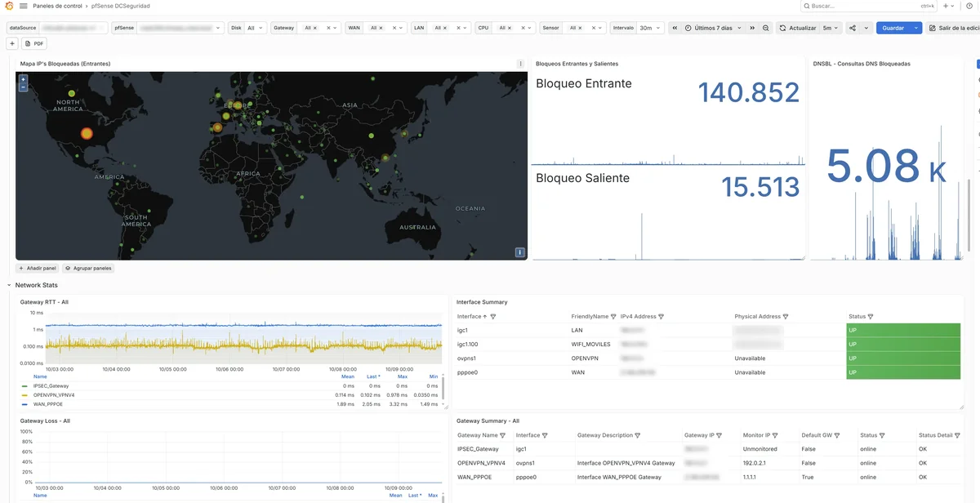Click the large hotspot over North America
980x503 pixels.
[87, 134]
